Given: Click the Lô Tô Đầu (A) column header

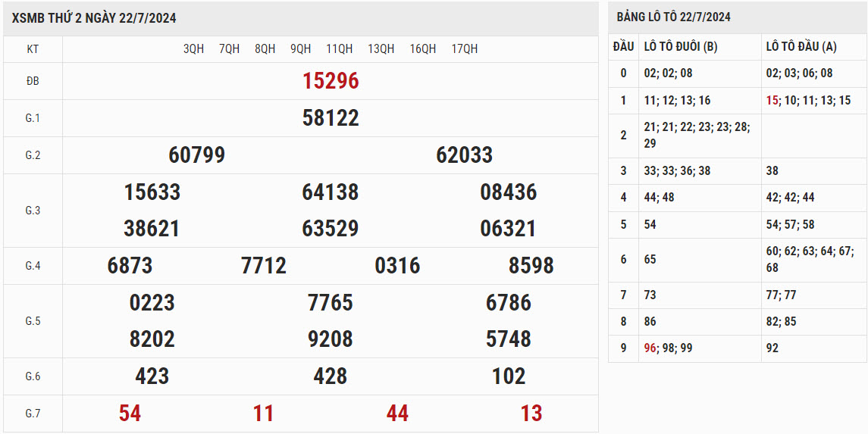Looking at the screenshot, I should pyautogui.click(x=801, y=47).
